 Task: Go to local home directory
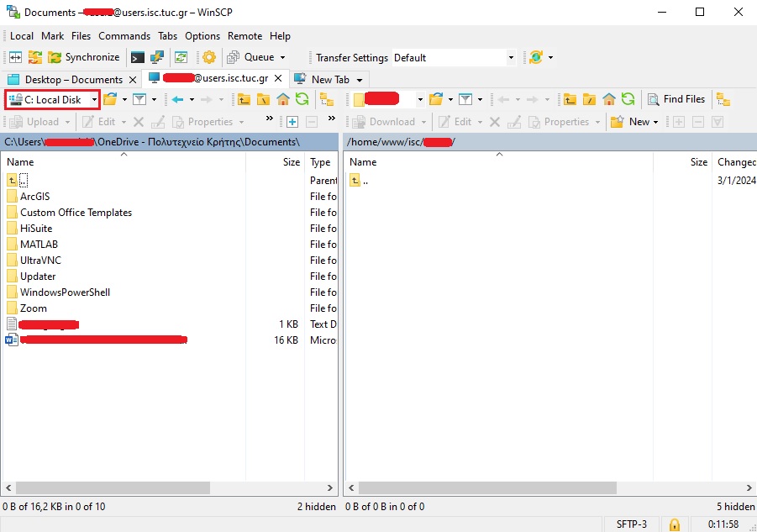pos(283,99)
